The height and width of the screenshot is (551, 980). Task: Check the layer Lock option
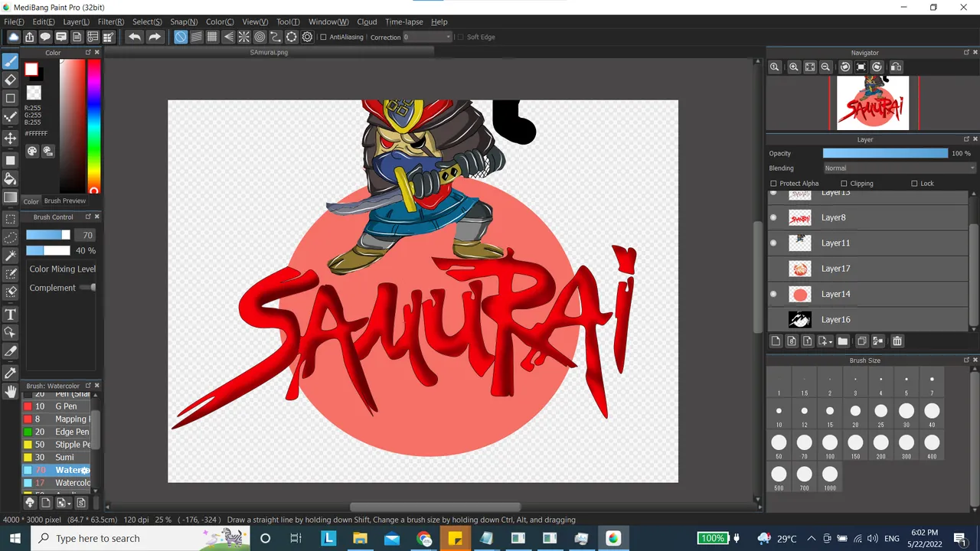[x=914, y=184]
